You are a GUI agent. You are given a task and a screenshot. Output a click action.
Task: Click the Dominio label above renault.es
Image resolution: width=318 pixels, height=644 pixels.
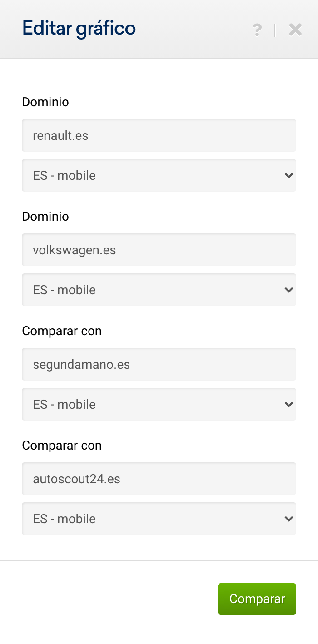(45, 102)
